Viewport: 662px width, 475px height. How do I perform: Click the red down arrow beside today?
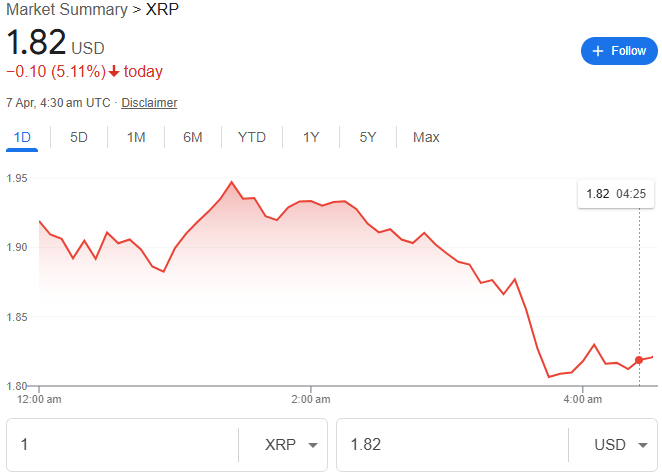tap(115, 71)
